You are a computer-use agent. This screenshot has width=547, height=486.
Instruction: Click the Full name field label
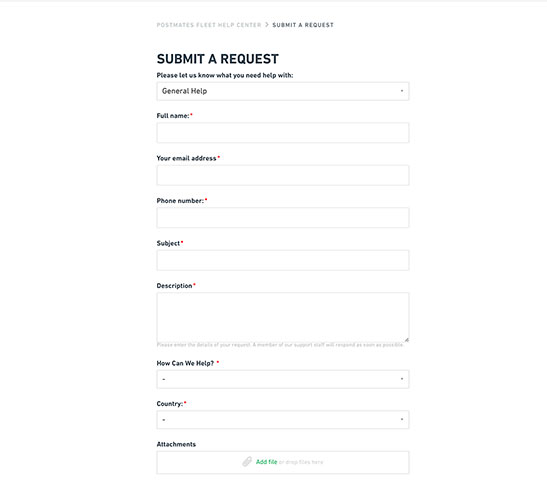173,115
